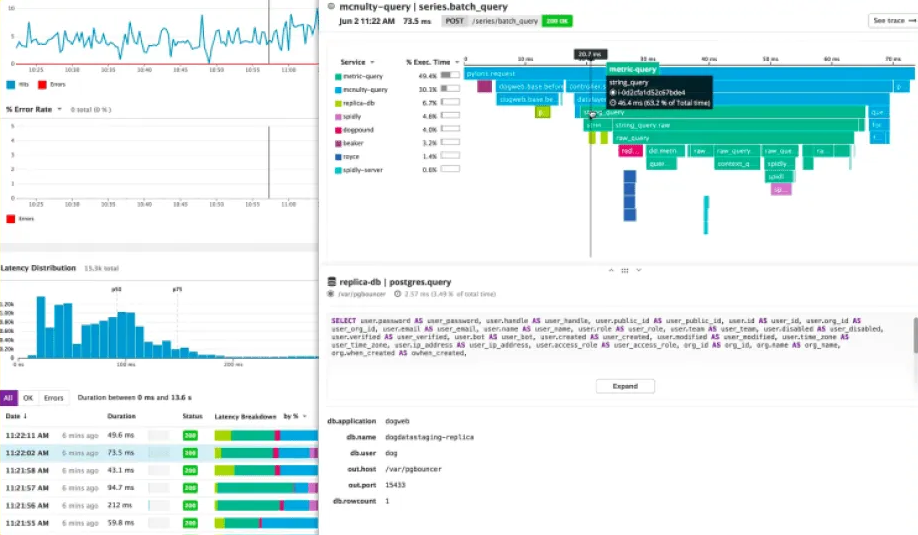This screenshot has height=535, width=918.
Task: Click the Duration column header
Action: coord(121,416)
